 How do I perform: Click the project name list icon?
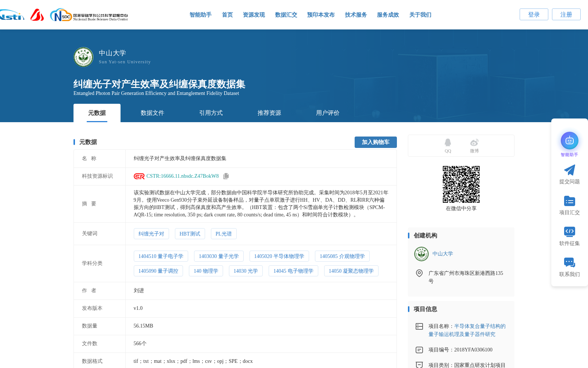[419, 326]
